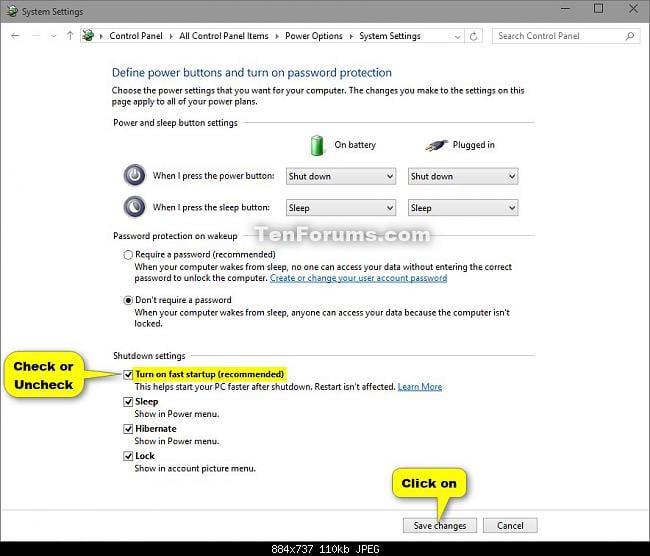
Task: Go up one level with Up arrow
Action: (x=70, y=36)
